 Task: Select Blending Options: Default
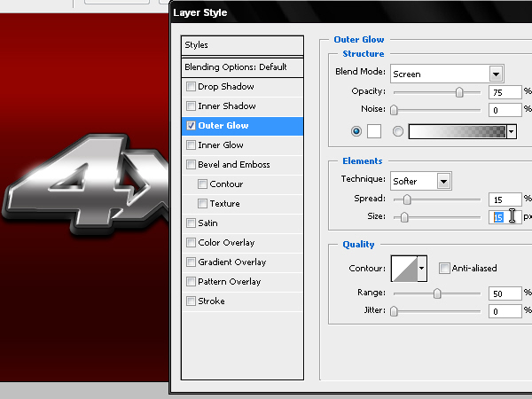(x=236, y=67)
